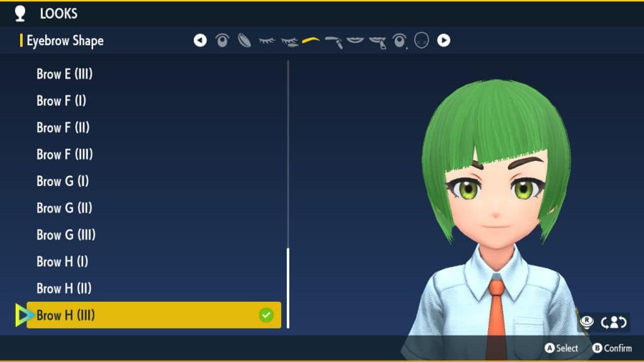
Task: Click the LOOKS title text
Action: 58,14
